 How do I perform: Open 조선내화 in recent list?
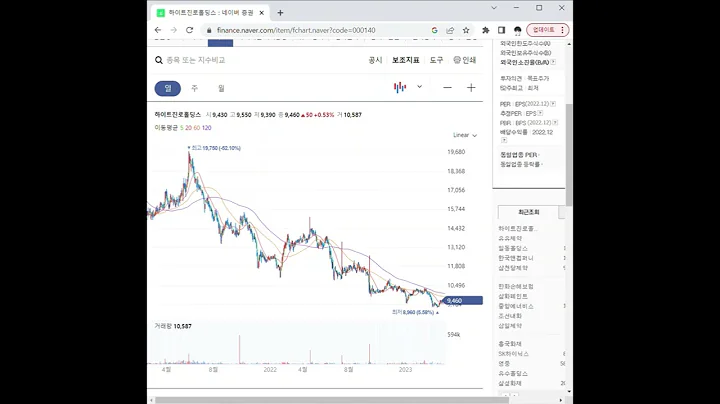[x=510, y=316]
